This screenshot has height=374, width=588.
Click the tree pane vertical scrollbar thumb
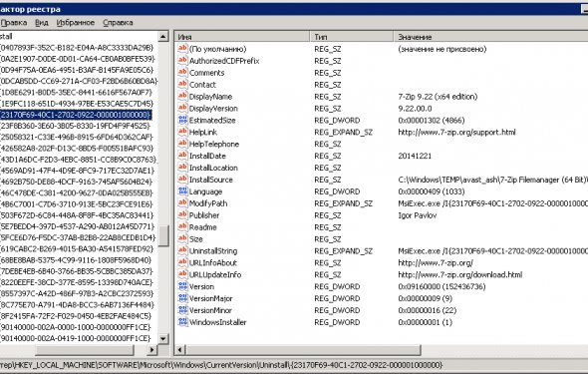coord(163,235)
